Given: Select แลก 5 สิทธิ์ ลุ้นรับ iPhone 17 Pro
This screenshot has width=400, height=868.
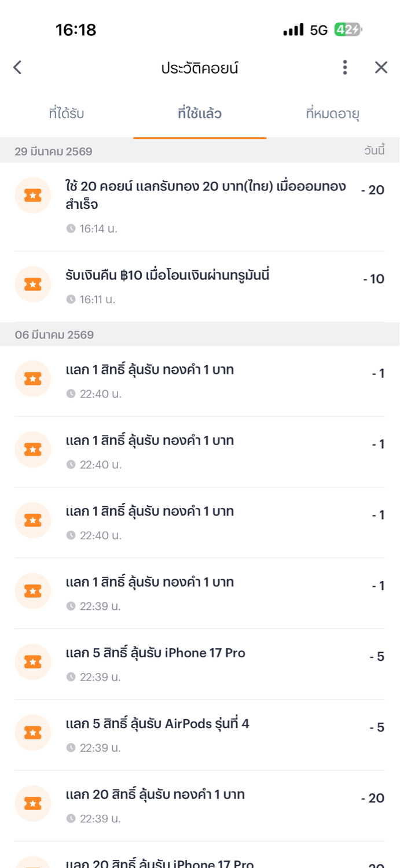Looking at the screenshot, I should pyautogui.click(x=156, y=653).
